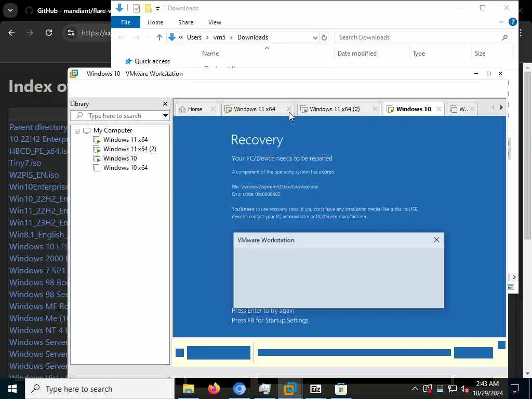532x399 pixels.
Task: Open the taskbar clock showing 2:43 AM
Action: click(487, 389)
